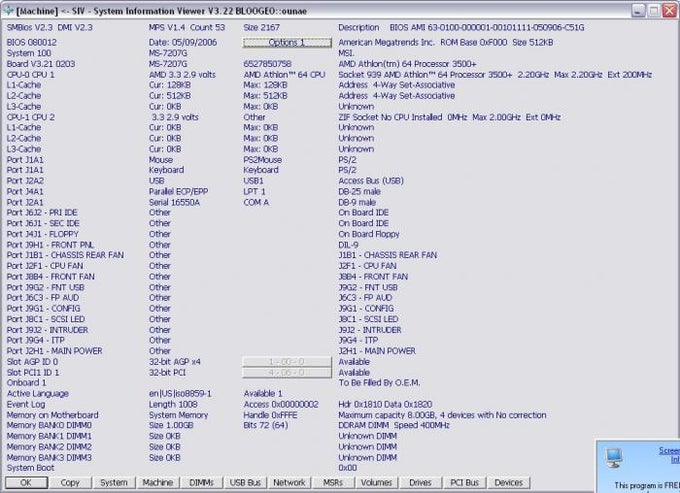Select 'Board V3.21 0203' row label
680x493 pixels.
pyautogui.click(x=41, y=64)
